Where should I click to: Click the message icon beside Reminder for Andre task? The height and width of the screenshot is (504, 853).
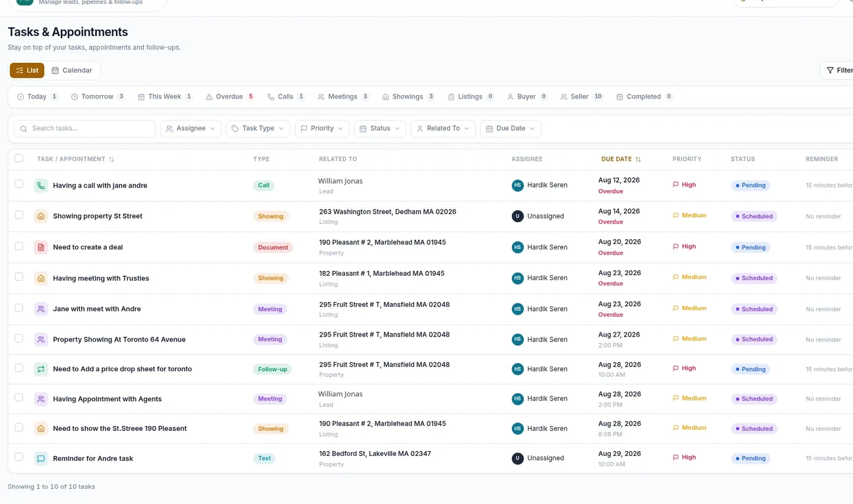coord(41,458)
